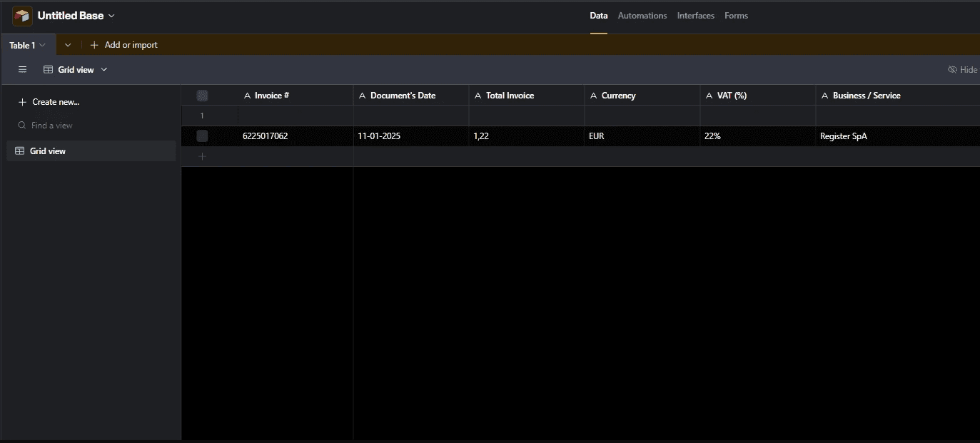This screenshot has height=443, width=980.
Task: Select the 22% VAT cell
Action: [x=758, y=136]
